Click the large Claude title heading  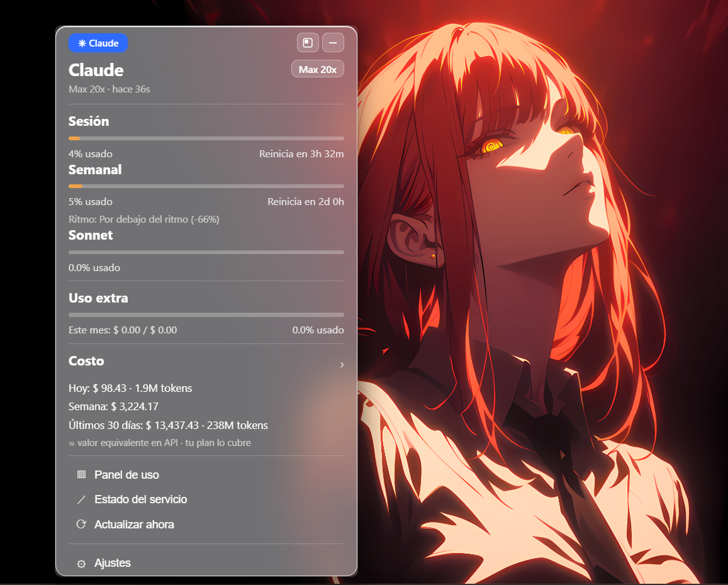[x=96, y=70]
